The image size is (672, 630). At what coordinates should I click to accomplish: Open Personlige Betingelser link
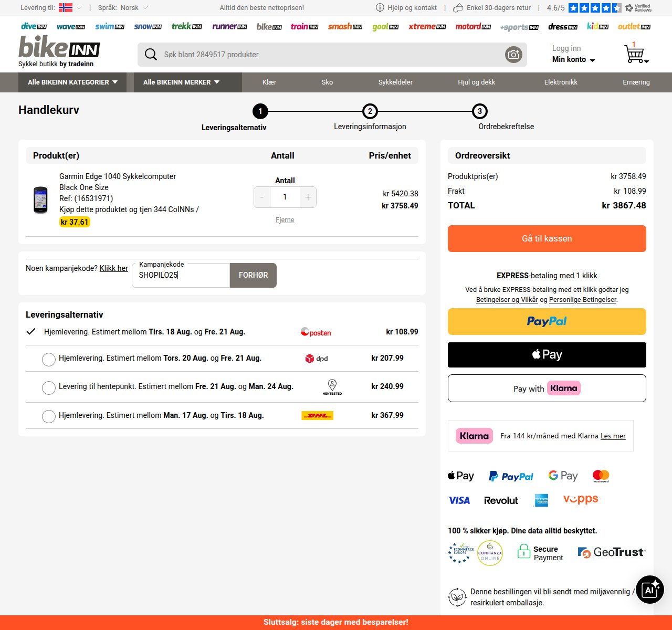pyautogui.click(x=583, y=299)
